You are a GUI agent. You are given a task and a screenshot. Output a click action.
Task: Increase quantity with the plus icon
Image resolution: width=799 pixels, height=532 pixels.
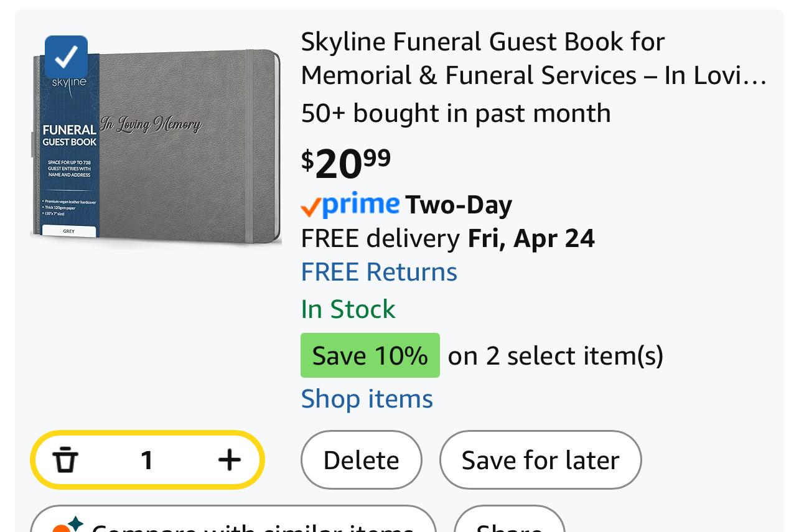[229, 460]
